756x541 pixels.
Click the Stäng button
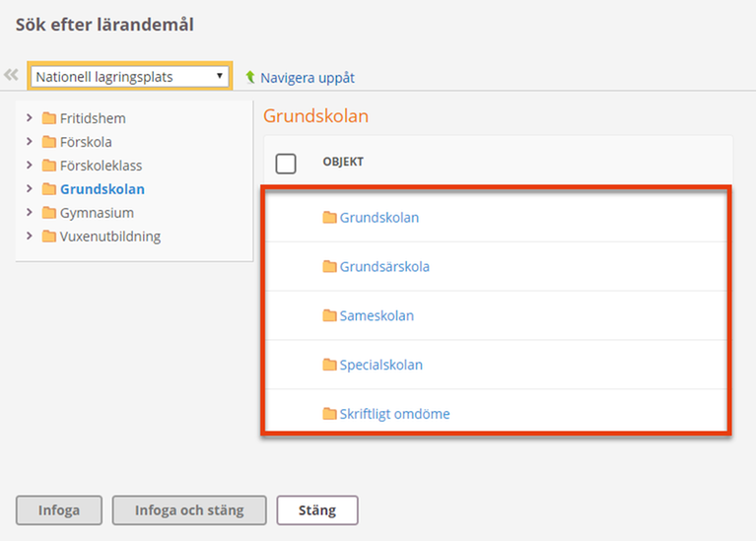[x=317, y=510]
